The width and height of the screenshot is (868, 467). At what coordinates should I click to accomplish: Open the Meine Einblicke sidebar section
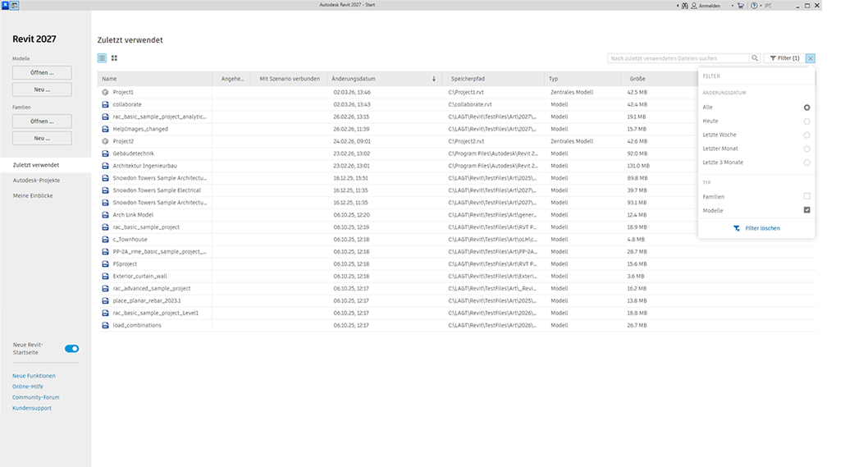click(x=33, y=196)
